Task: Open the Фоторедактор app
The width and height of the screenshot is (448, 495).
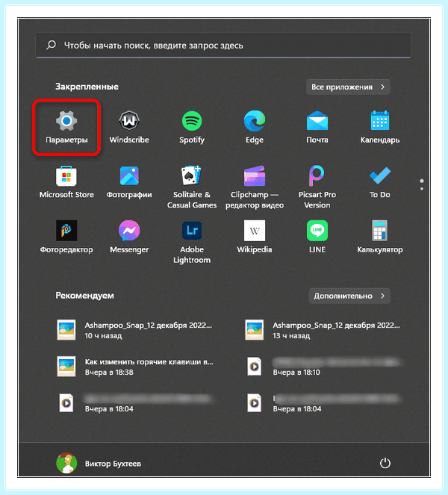Action: 66,237
